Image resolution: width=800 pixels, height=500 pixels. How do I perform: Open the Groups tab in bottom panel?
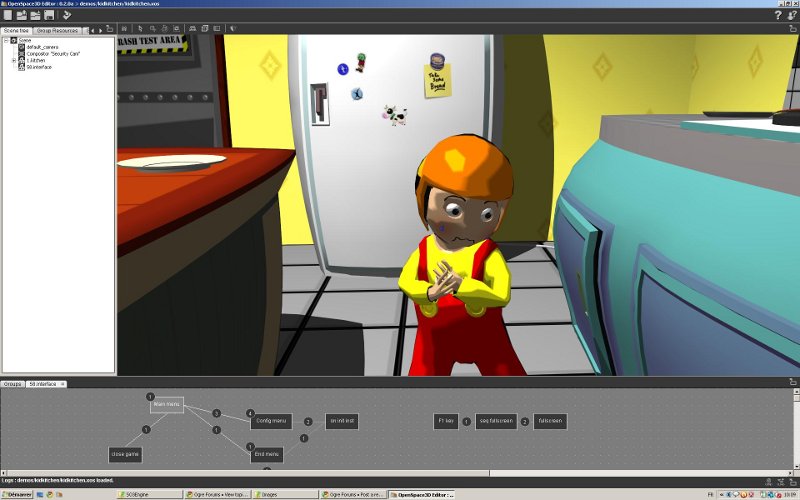click(x=13, y=384)
